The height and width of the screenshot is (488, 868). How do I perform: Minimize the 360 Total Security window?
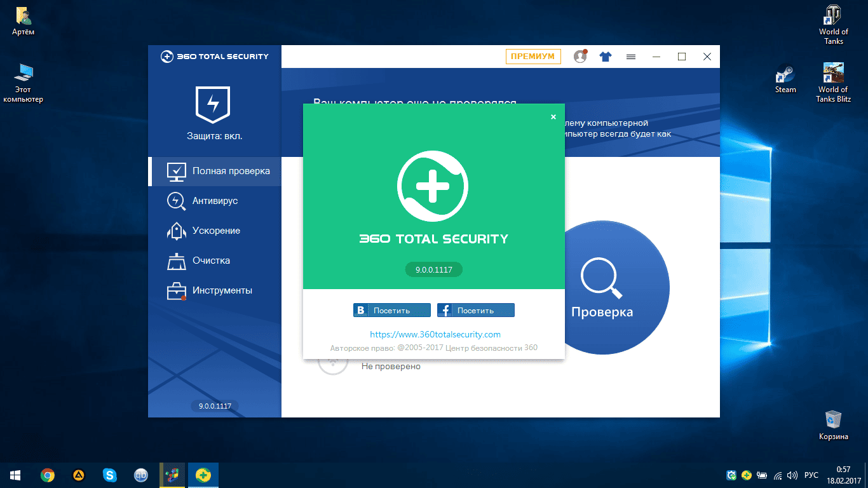(x=656, y=57)
